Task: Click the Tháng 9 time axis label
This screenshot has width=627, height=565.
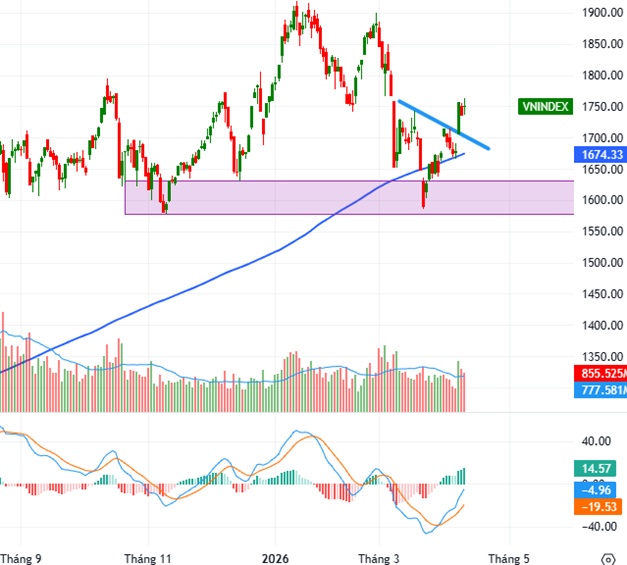Action: 21,557
